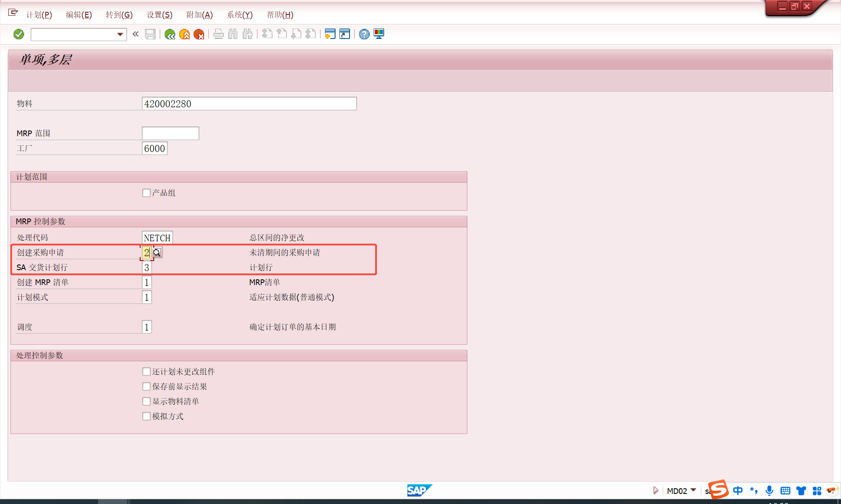The image size is (841, 504).
Task: Check the 模拟方式 option
Action: point(146,416)
